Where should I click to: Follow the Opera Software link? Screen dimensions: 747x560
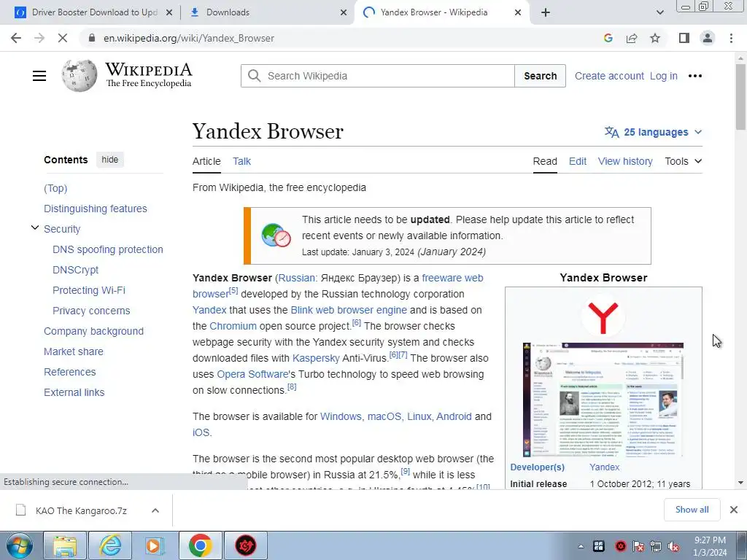pyautogui.click(x=252, y=374)
